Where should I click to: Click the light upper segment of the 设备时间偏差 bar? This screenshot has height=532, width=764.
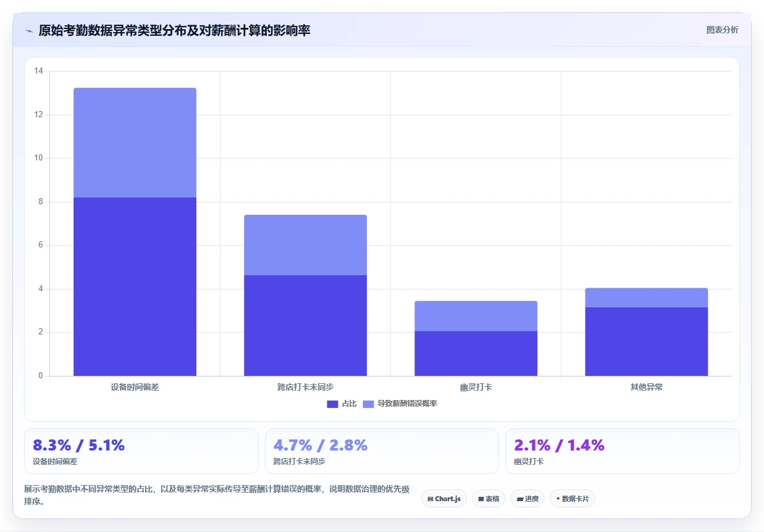(x=135, y=143)
